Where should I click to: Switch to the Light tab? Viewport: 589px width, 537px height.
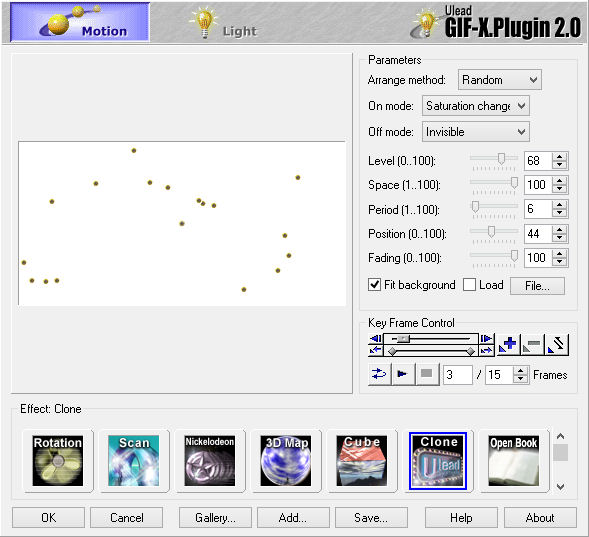click(x=224, y=23)
